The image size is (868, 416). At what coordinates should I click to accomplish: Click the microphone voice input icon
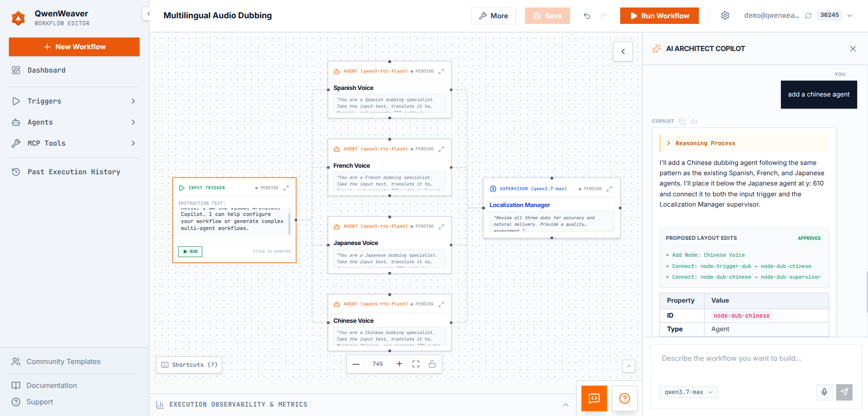tap(824, 392)
